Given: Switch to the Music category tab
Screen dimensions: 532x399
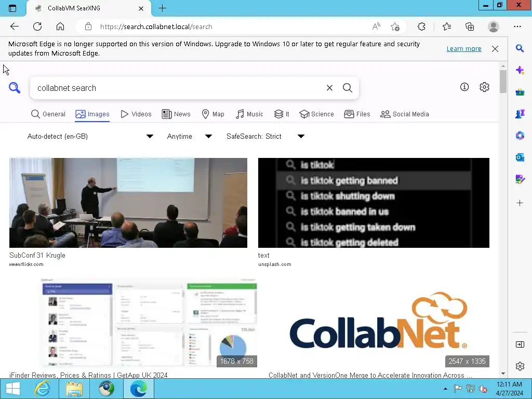Looking at the screenshot, I should click(249, 114).
